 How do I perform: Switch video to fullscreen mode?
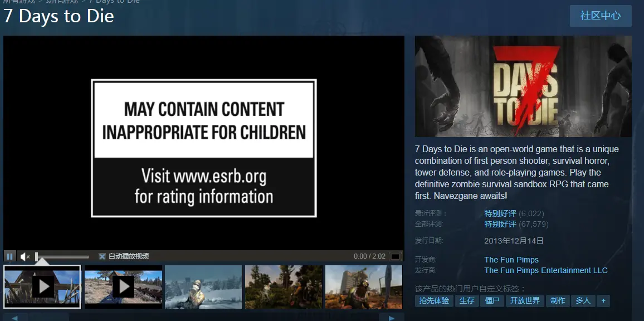tap(394, 256)
